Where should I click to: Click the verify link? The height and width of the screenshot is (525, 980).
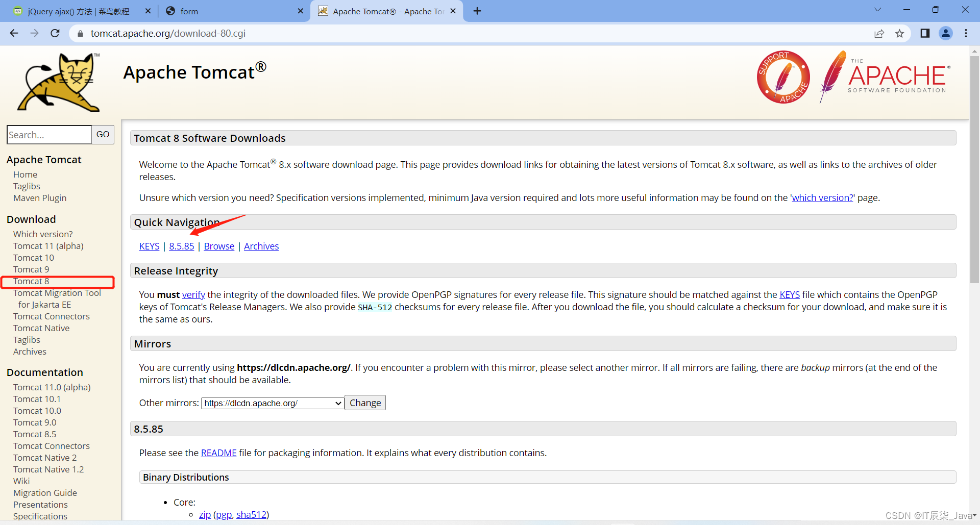click(193, 295)
